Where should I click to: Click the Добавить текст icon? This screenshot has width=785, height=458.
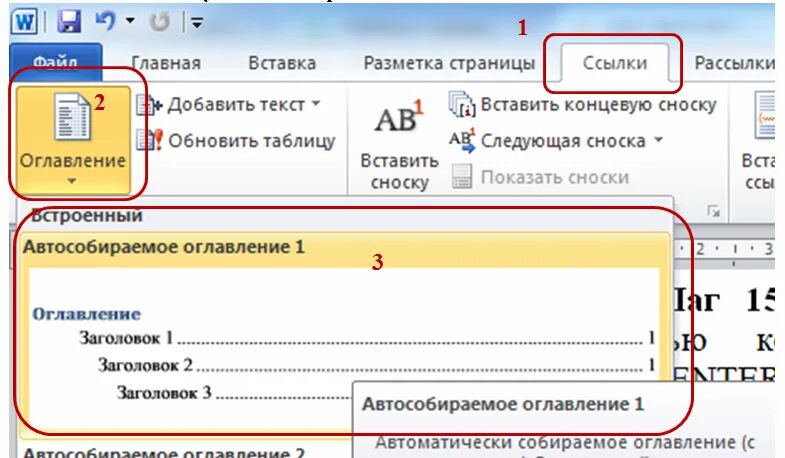149,105
